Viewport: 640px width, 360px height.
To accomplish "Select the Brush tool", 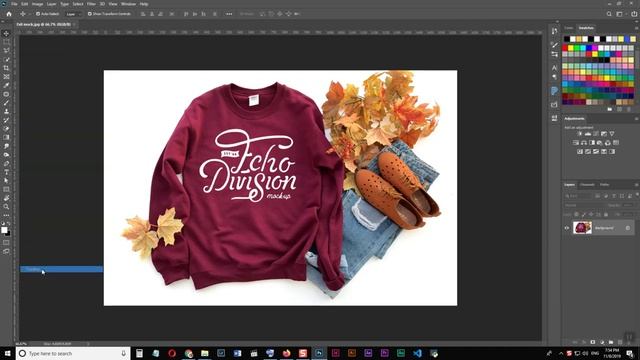I will tap(6, 102).
